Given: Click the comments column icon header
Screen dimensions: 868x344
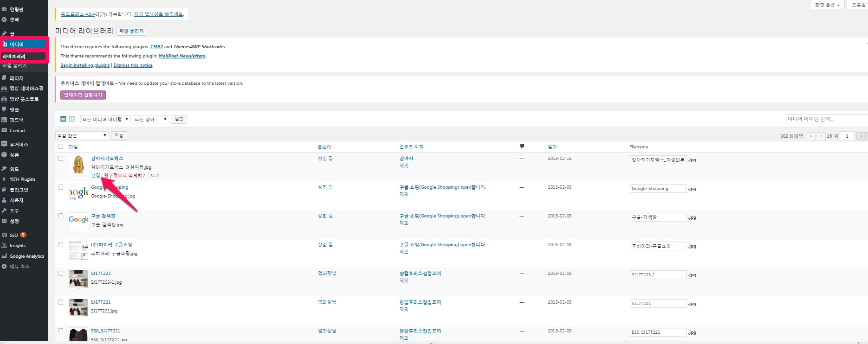Looking at the screenshot, I should 522,147.
